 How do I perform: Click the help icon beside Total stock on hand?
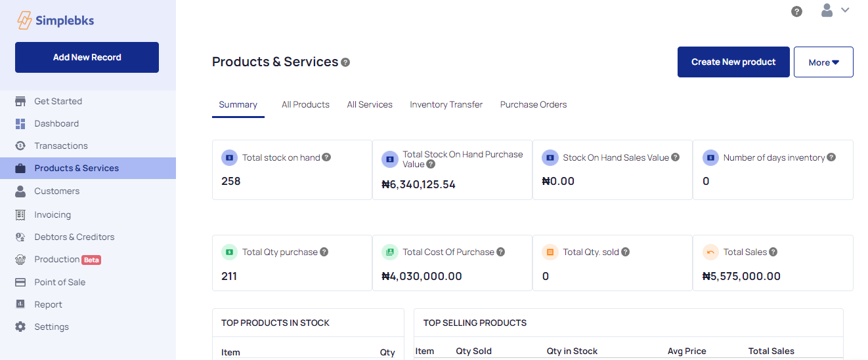[326, 157]
